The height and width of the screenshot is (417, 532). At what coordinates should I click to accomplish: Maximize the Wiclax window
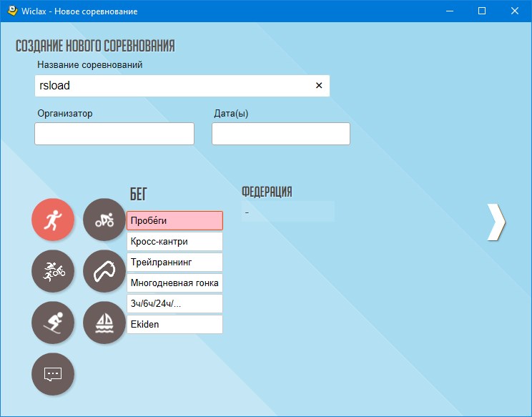pos(482,11)
